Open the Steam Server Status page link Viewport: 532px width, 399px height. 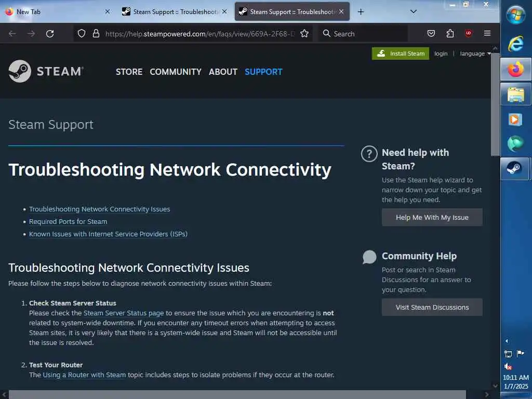(x=124, y=313)
